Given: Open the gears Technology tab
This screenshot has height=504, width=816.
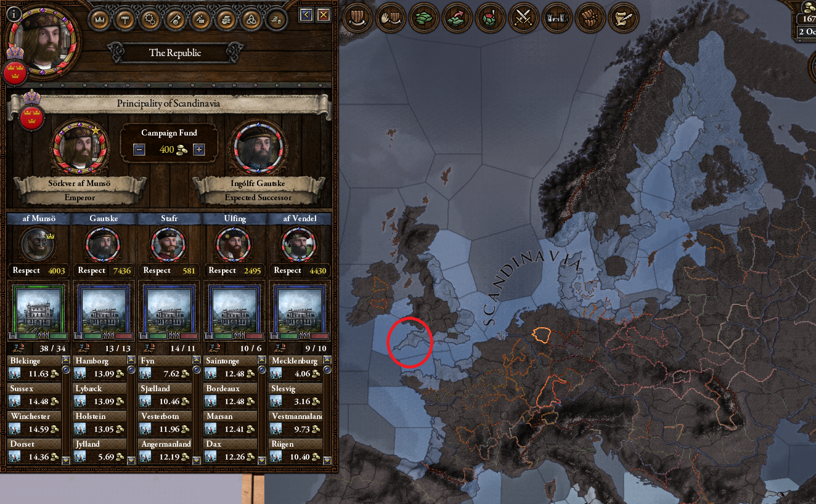Looking at the screenshot, I should [x=150, y=20].
